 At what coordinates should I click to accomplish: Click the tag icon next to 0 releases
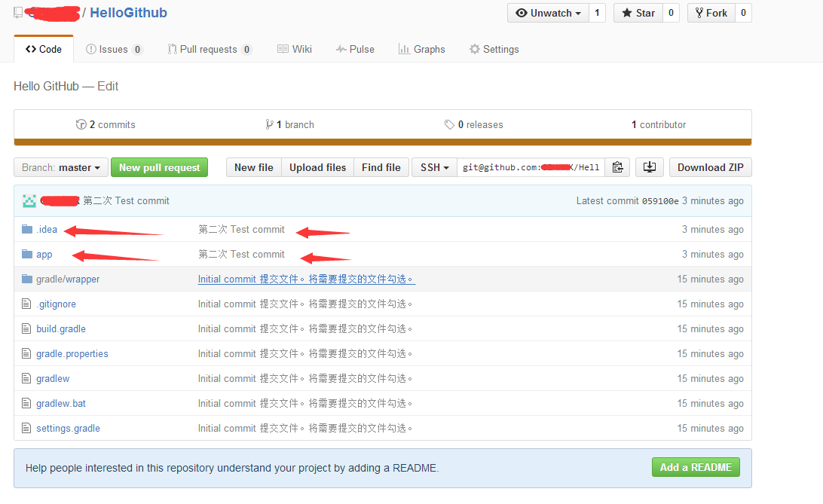[x=449, y=124]
